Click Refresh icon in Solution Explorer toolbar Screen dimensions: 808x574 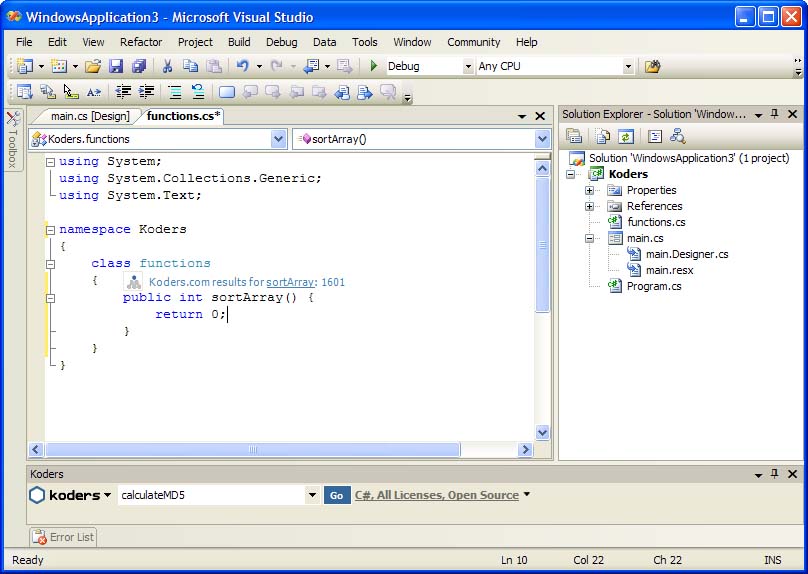[x=626, y=137]
